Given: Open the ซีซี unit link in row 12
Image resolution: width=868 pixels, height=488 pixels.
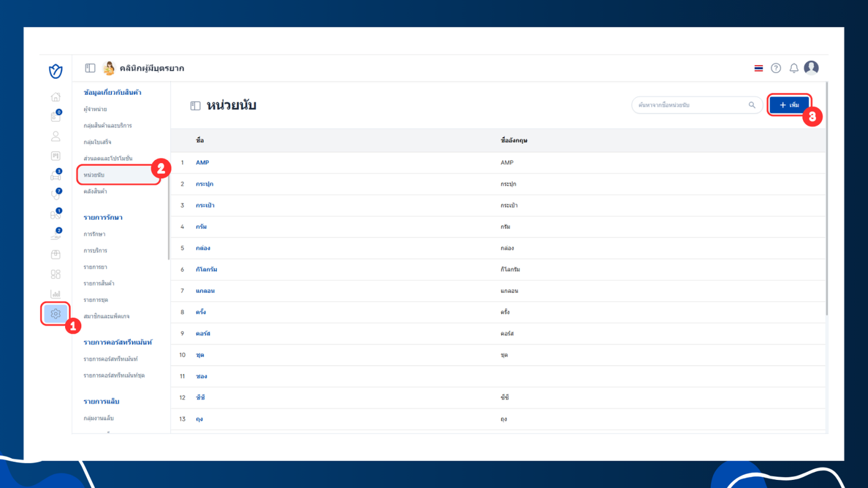Looking at the screenshot, I should coord(201,397).
